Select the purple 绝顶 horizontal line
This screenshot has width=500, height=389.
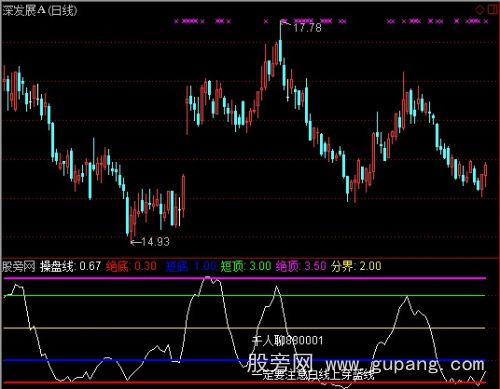(244, 278)
